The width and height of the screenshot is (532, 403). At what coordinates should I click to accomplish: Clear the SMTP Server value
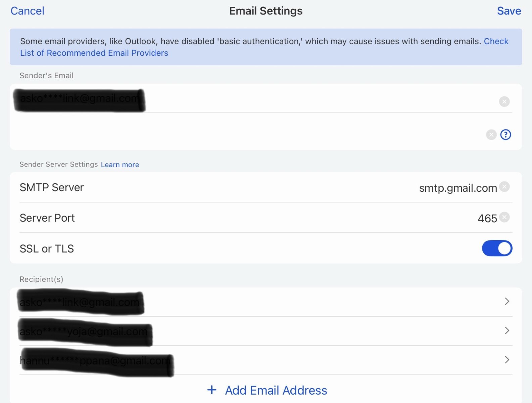(504, 187)
